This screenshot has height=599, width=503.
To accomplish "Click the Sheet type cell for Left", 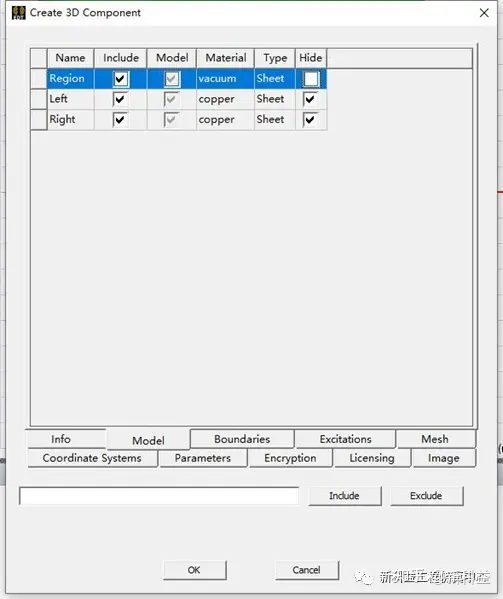I will click(x=275, y=99).
